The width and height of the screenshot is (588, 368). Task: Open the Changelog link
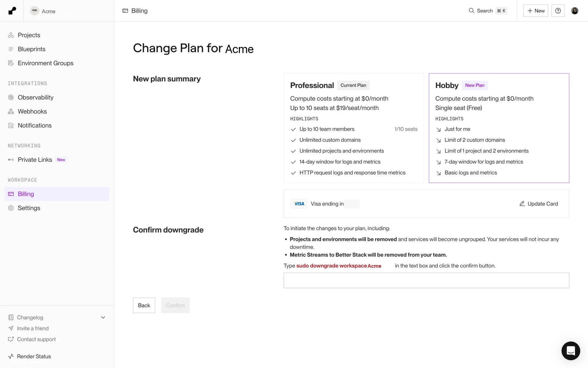pyautogui.click(x=30, y=317)
